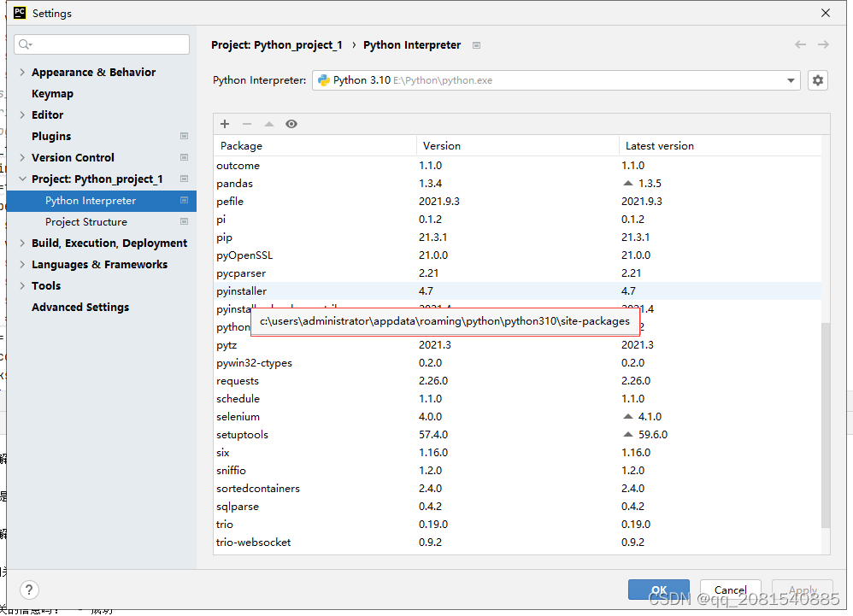
Task: Select Keymap in settings tree
Action: pos(52,93)
